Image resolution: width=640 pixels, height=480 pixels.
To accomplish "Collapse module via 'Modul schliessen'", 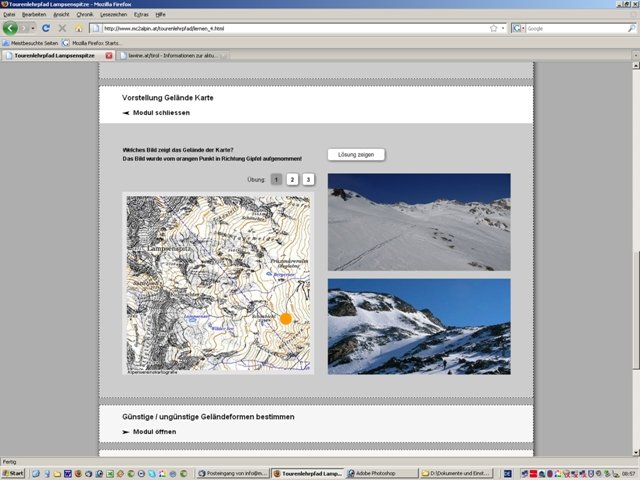I will [x=160, y=114].
